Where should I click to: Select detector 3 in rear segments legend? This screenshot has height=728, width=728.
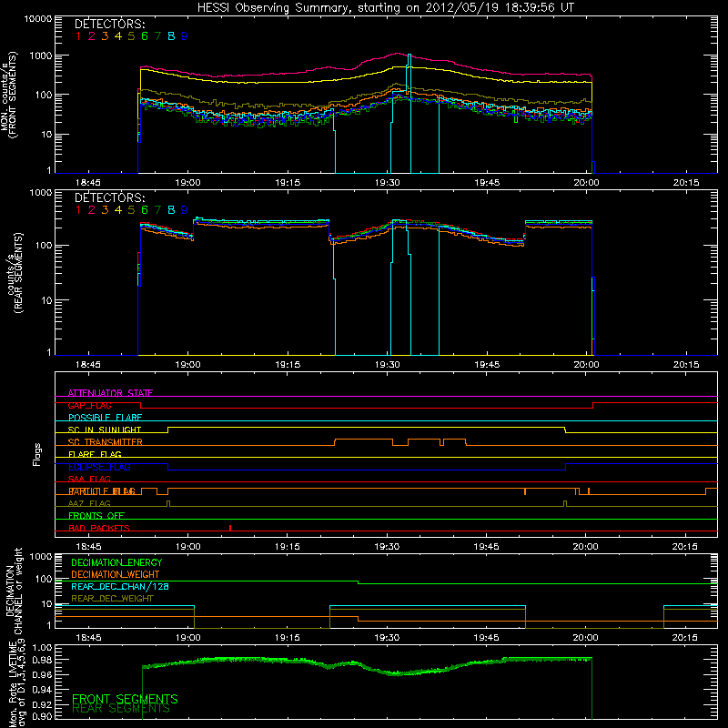tap(105, 210)
